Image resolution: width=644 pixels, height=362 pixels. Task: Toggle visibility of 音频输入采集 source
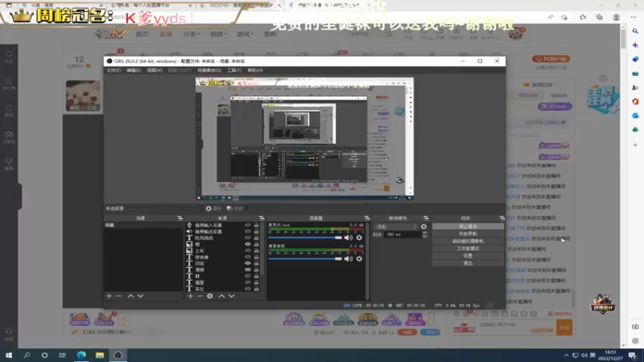point(248,225)
